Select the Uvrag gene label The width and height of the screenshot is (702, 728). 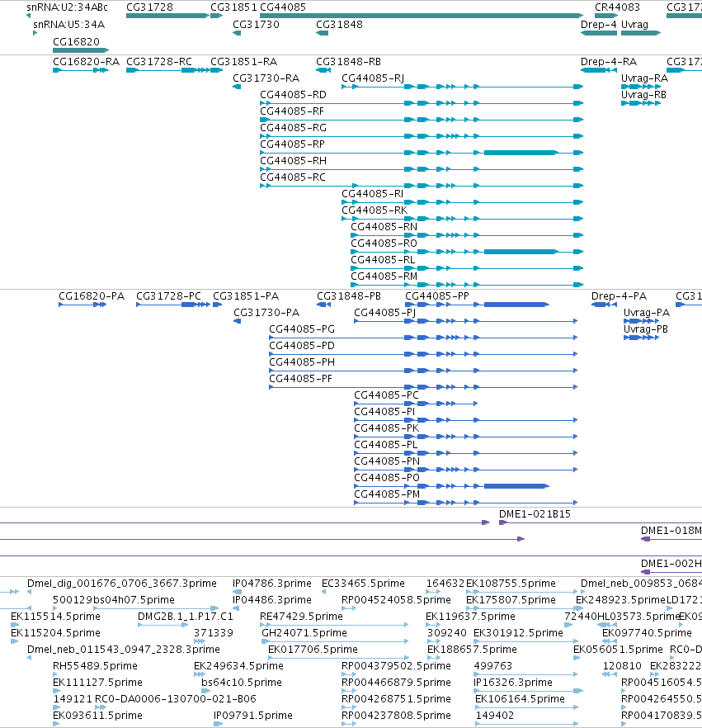point(634,24)
